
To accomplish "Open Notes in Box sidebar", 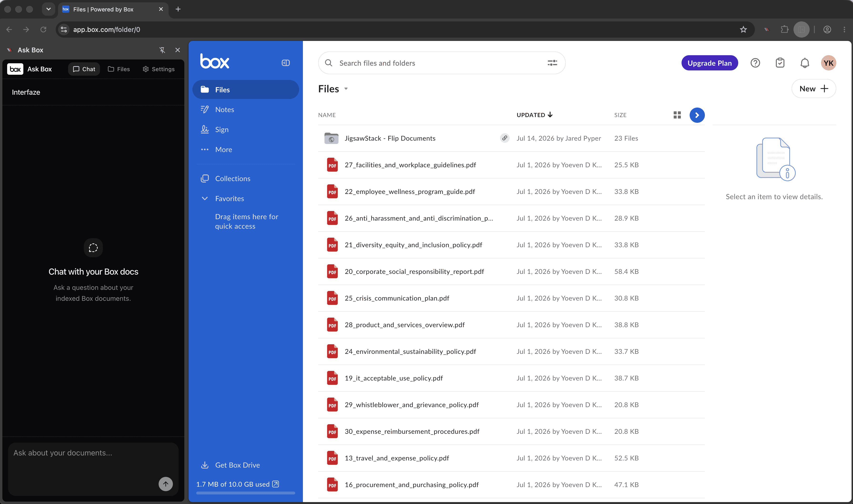I will tap(245, 109).
